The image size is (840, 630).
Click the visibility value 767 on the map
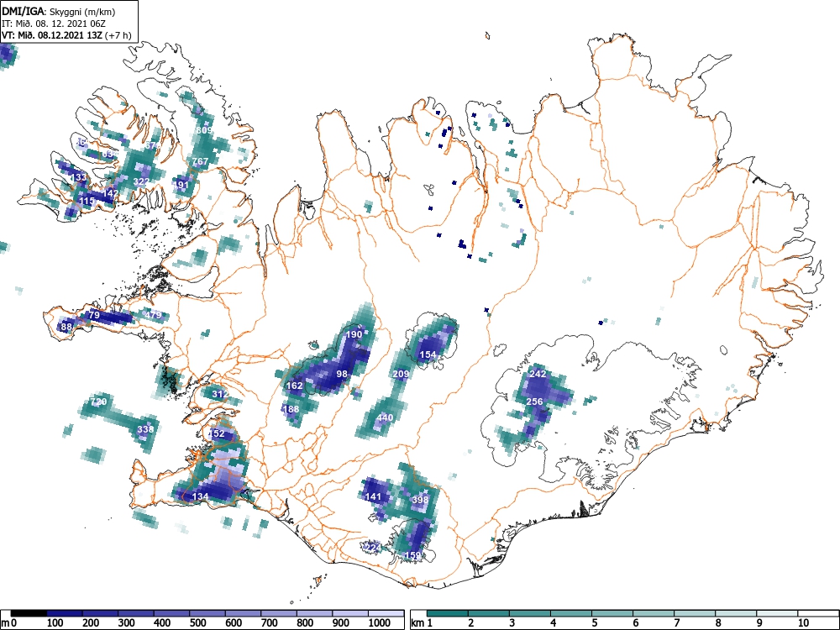point(200,160)
